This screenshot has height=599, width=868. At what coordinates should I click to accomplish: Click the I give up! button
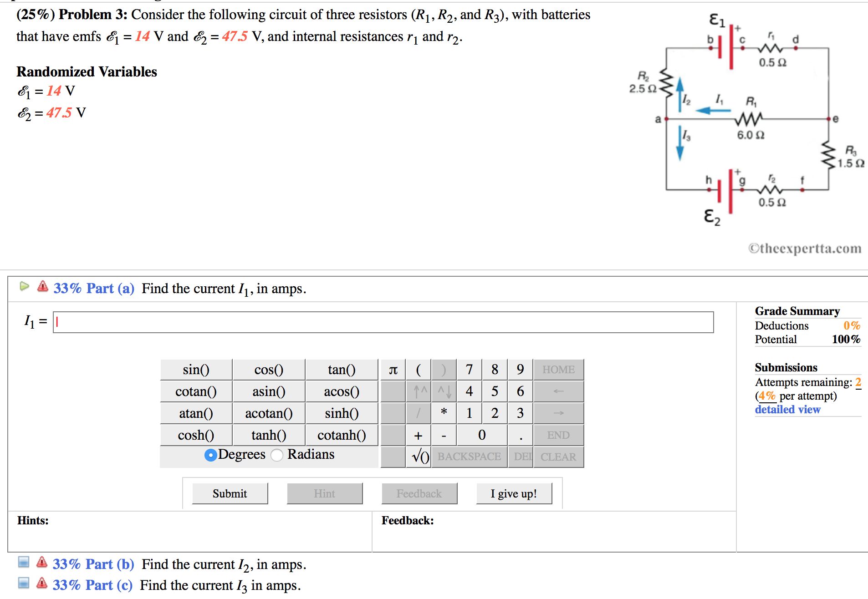[x=514, y=493]
